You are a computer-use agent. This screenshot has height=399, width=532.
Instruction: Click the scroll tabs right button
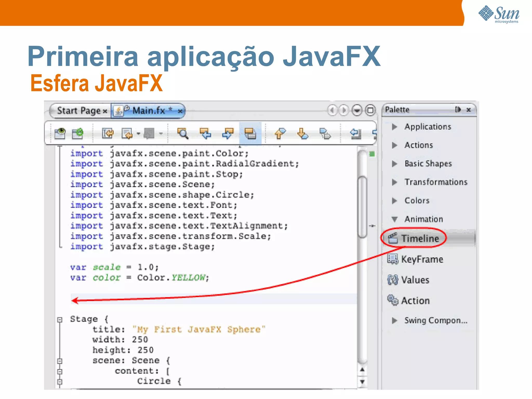point(343,110)
